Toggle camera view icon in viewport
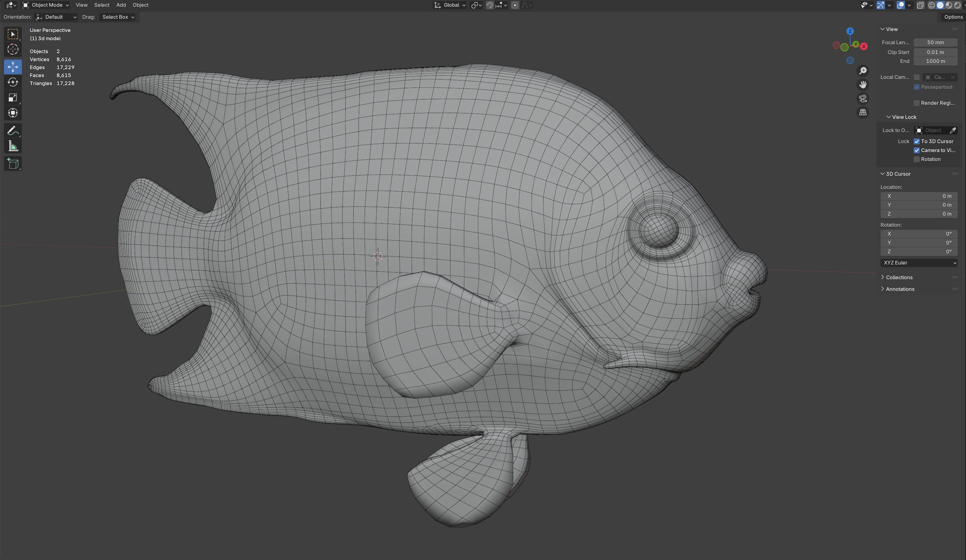This screenshot has height=560, width=966. (x=862, y=99)
